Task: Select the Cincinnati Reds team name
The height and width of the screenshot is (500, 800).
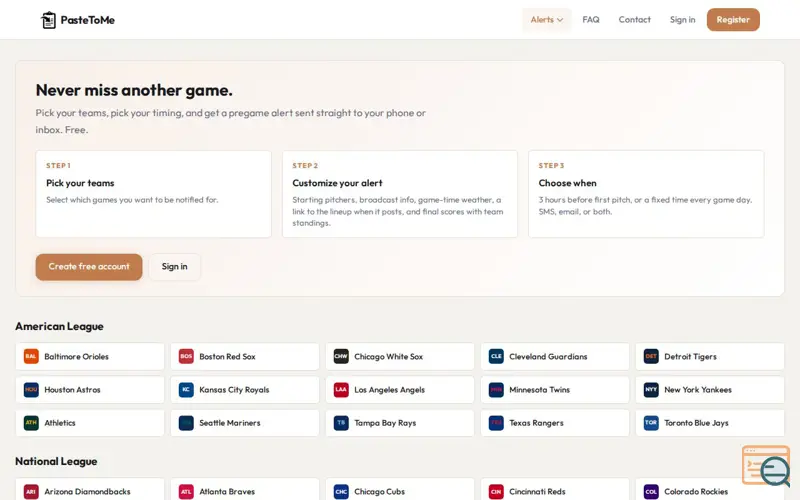Action: click(537, 492)
